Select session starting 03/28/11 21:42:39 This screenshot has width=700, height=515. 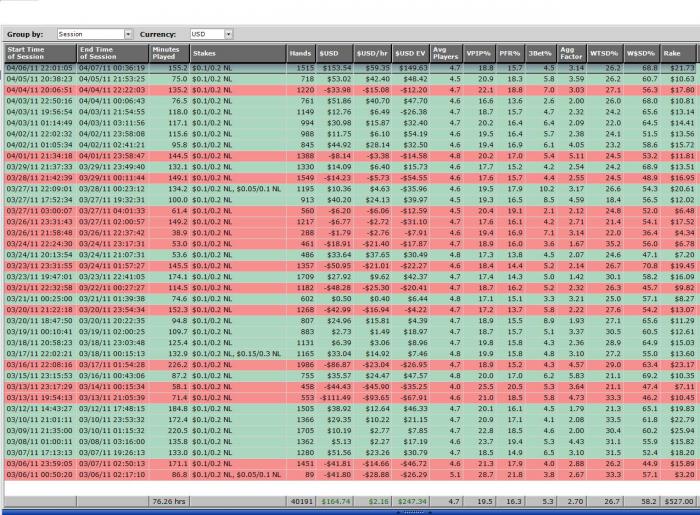click(350, 178)
